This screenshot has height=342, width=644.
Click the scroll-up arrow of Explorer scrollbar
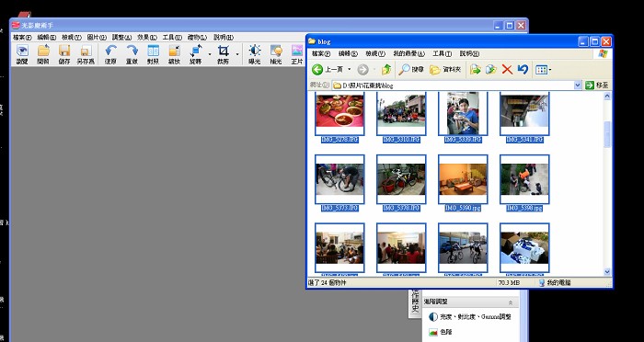coord(607,97)
